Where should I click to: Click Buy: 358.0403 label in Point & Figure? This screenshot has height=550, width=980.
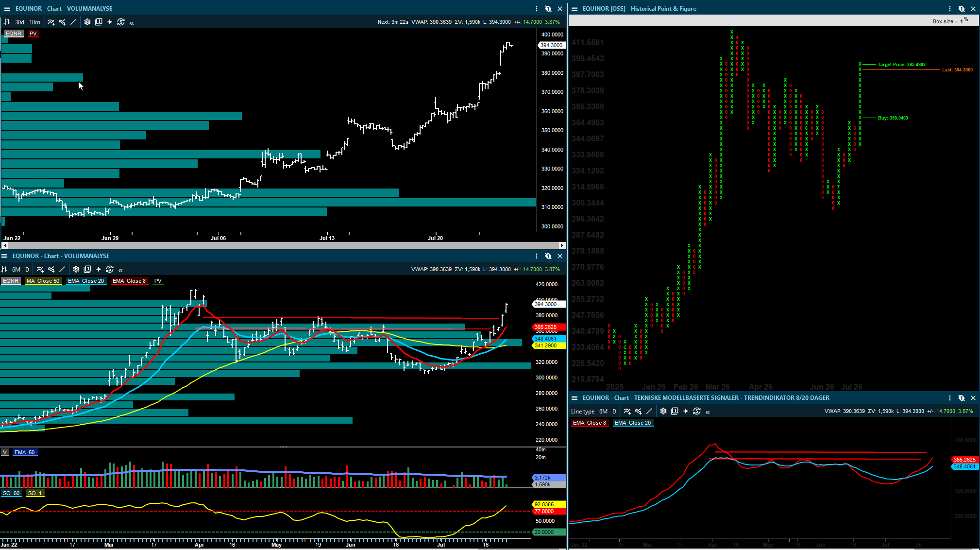tap(893, 118)
